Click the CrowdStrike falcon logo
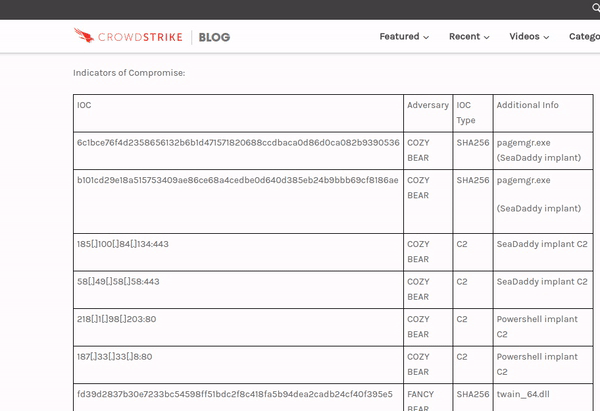This screenshot has width=600, height=411. pyautogui.click(x=84, y=36)
